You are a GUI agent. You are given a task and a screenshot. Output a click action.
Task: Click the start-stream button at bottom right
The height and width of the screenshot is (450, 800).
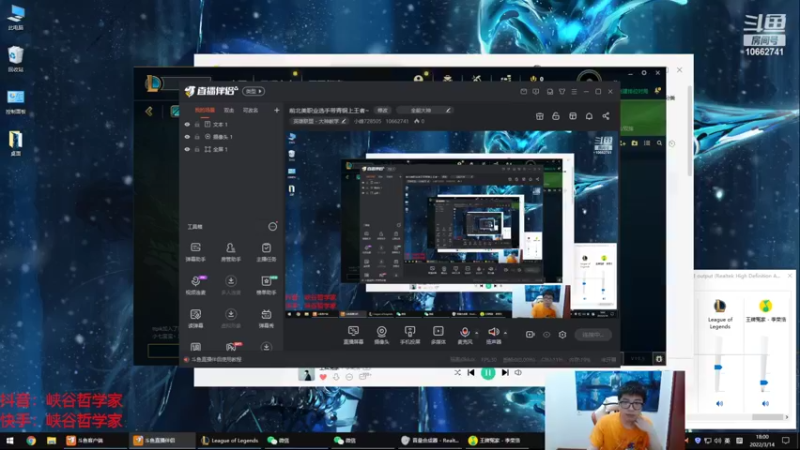(593, 335)
